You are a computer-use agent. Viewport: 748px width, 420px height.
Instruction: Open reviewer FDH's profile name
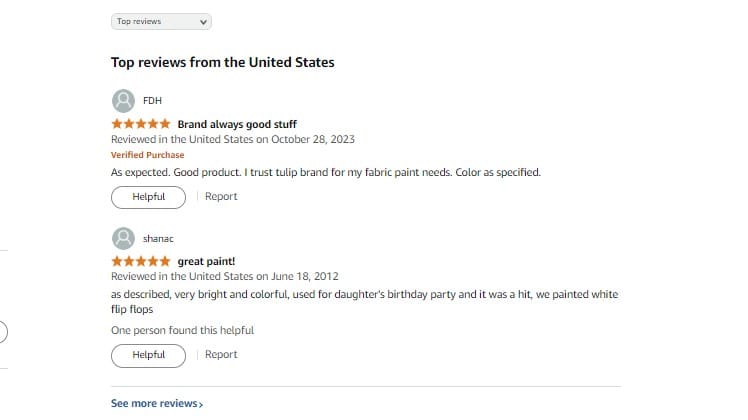point(153,100)
